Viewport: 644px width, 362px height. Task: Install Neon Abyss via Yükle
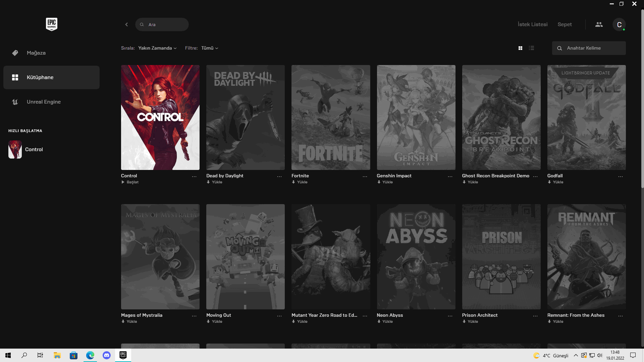coord(385,322)
